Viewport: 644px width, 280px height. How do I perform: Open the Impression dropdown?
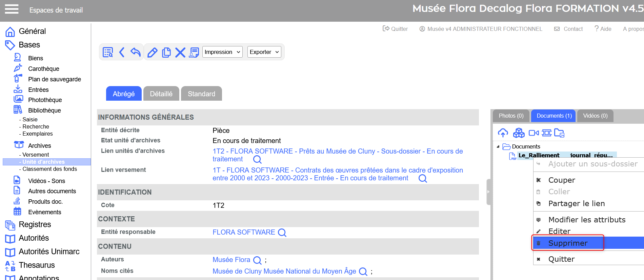[222, 52]
